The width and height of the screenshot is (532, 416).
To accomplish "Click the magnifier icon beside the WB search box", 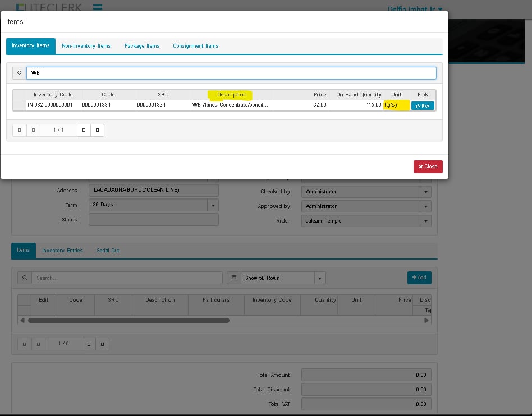I will [x=20, y=73].
